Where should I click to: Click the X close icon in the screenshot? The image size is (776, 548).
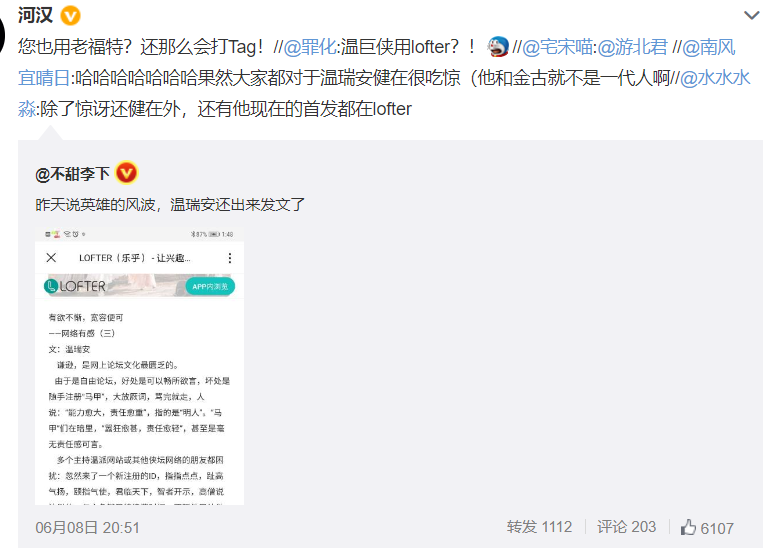pos(51,258)
